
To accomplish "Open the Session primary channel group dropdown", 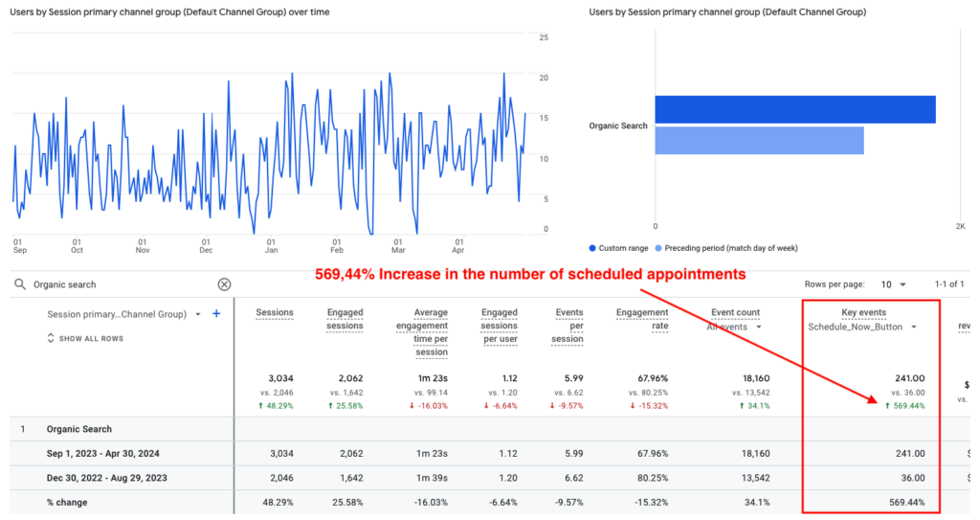I will 198,314.
